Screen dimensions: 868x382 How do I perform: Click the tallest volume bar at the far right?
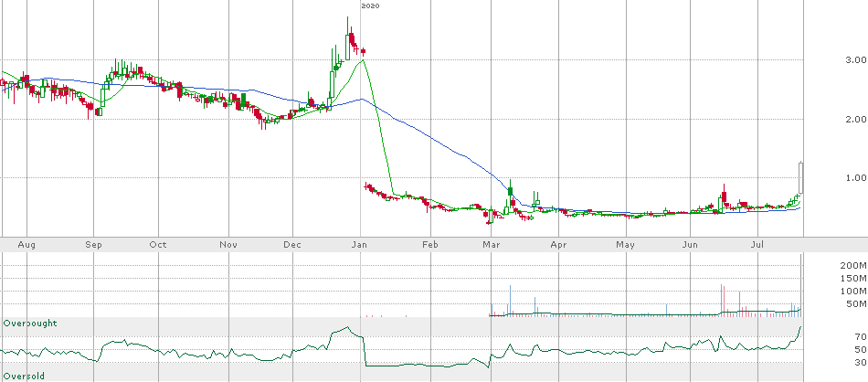801,284
